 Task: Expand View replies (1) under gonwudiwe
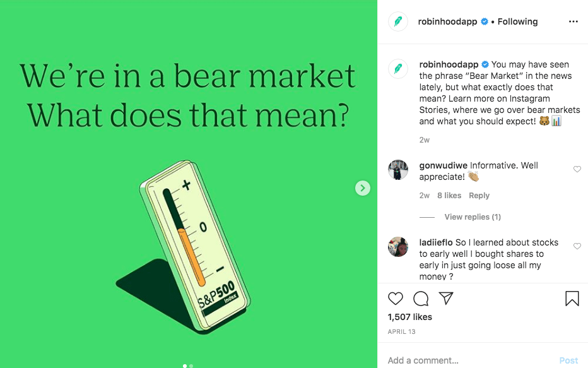click(472, 217)
